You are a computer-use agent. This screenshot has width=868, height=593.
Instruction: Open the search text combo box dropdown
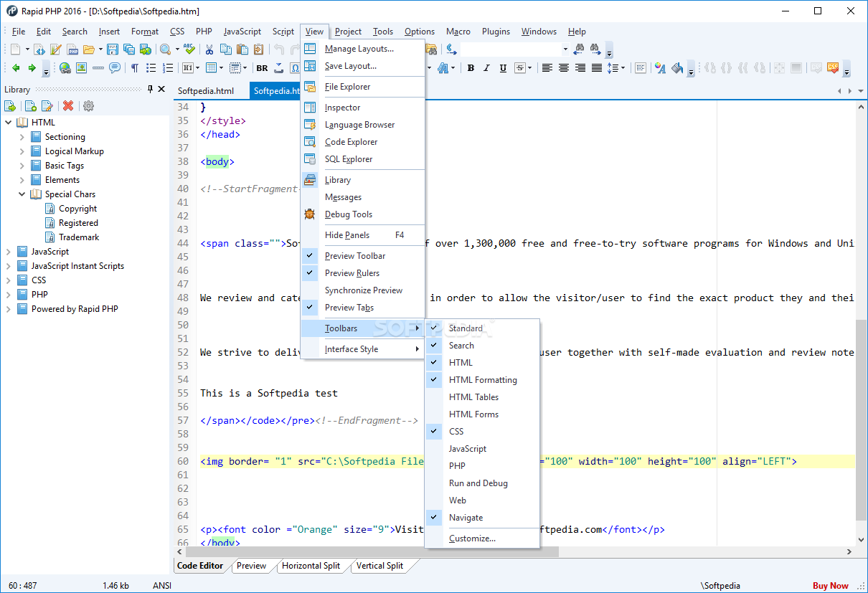point(565,49)
